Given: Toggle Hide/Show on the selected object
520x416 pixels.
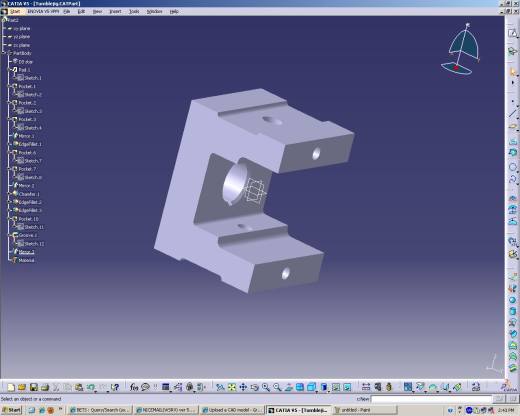Looking at the screenshot, I should pyautogui.click(x=336, y=387).
